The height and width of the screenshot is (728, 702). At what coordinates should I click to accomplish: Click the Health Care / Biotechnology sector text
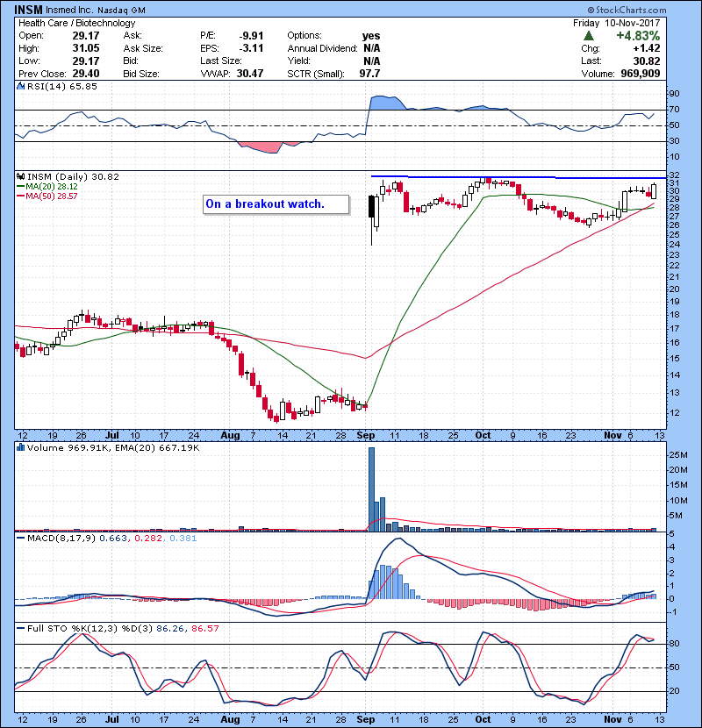pyautogui.click(x=77, y=23)
